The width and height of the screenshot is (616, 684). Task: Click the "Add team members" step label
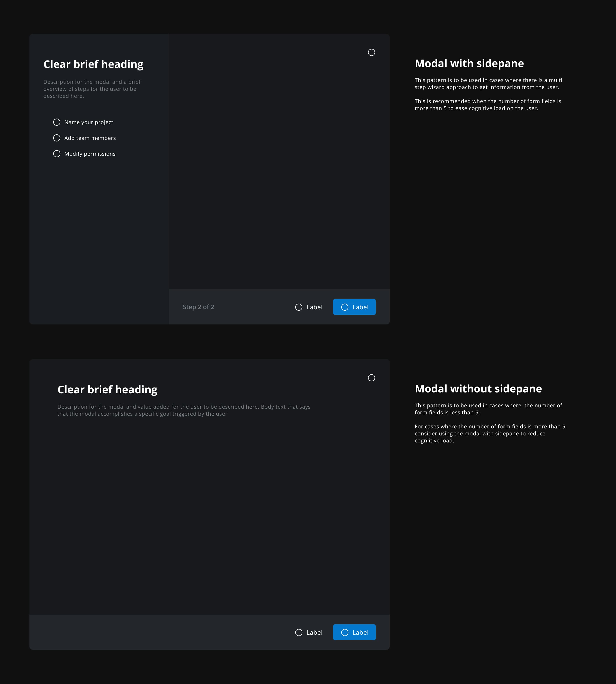90,138
